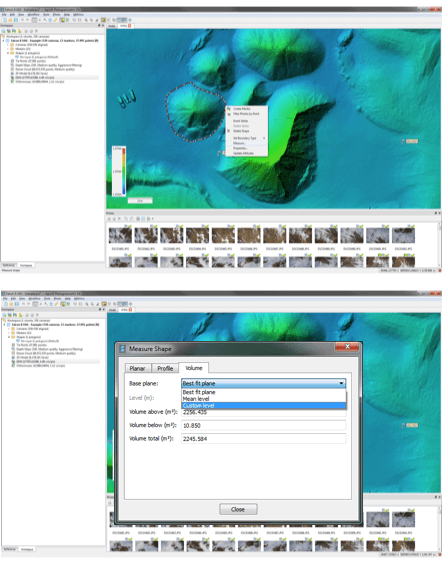Close the Measure Shape dialog with its X

[347, 347]
